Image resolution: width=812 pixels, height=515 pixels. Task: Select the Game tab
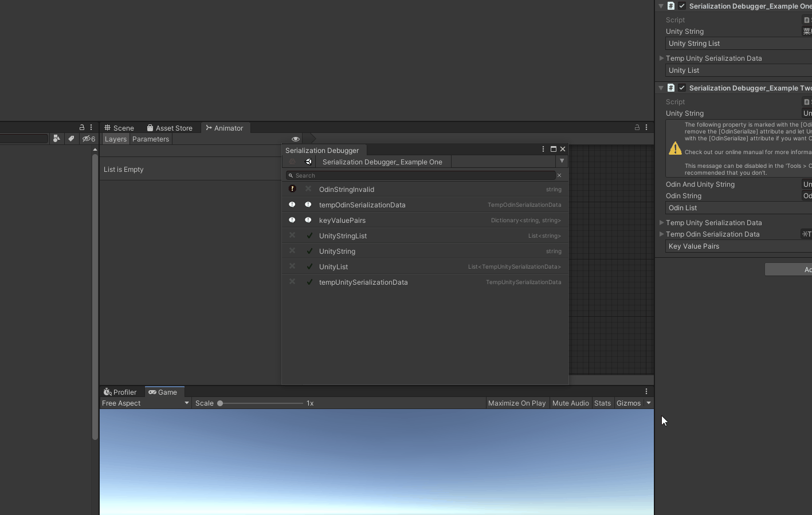[x=164, y=392]
